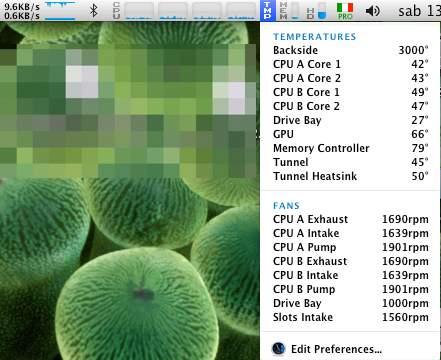Screen dimensions: 441x360
Task: Select the CPU A Core 2 row
Action: [350, 78]
